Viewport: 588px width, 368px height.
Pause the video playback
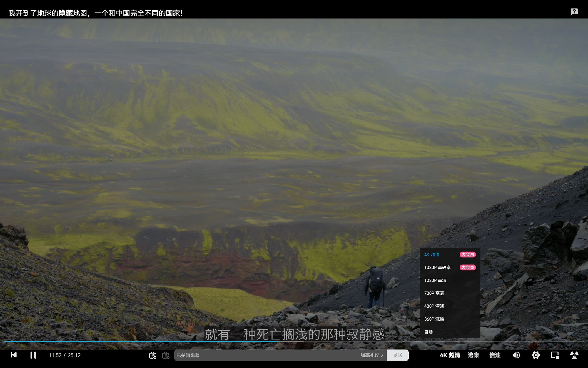point(33,355)
